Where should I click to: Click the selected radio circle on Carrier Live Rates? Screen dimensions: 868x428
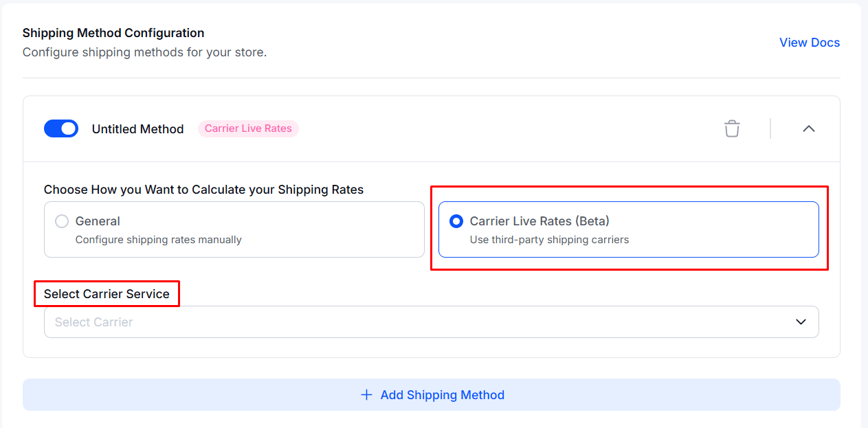(x=454, y=221)
